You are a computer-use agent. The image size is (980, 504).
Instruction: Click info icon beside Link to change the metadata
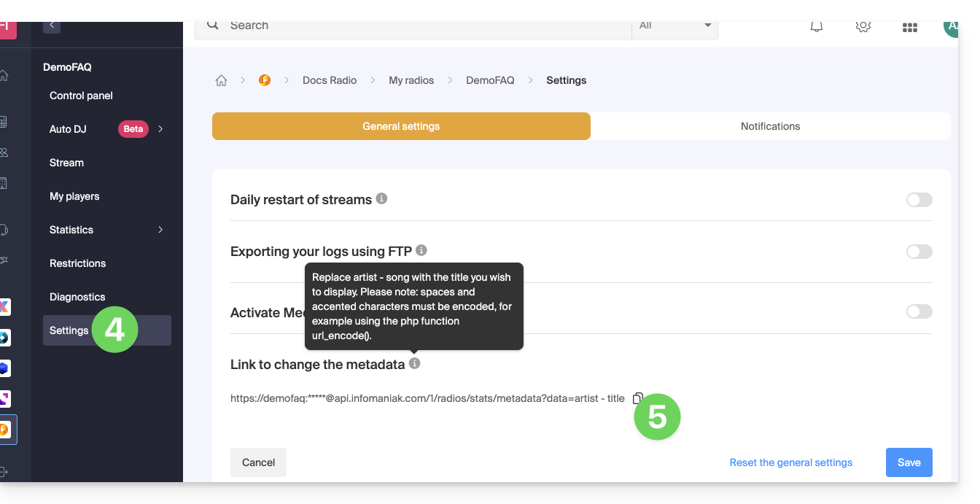coord(414,363)
